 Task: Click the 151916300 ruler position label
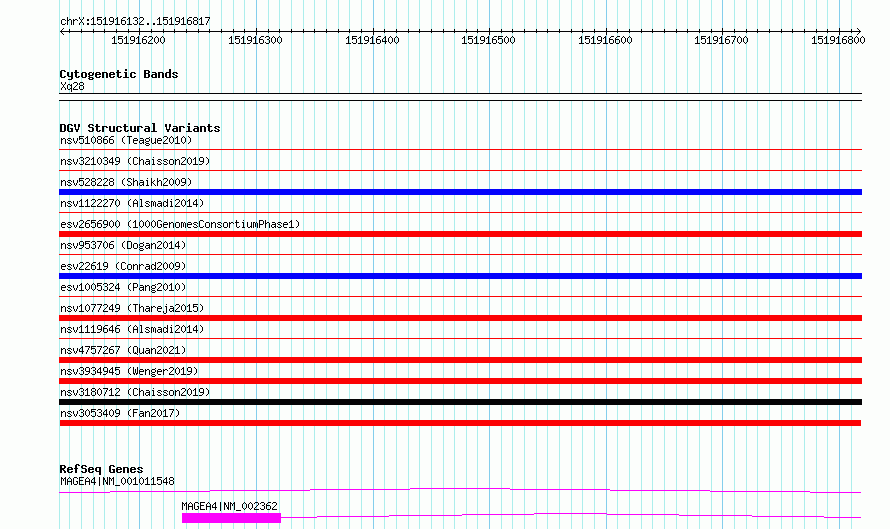[x=255, y=40]
